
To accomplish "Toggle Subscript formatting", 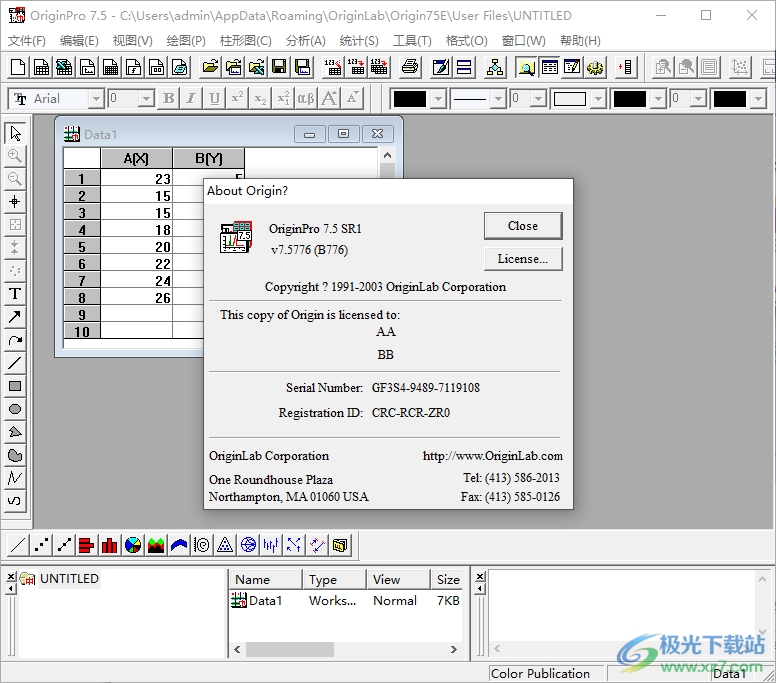I will [x=260, y=98].
